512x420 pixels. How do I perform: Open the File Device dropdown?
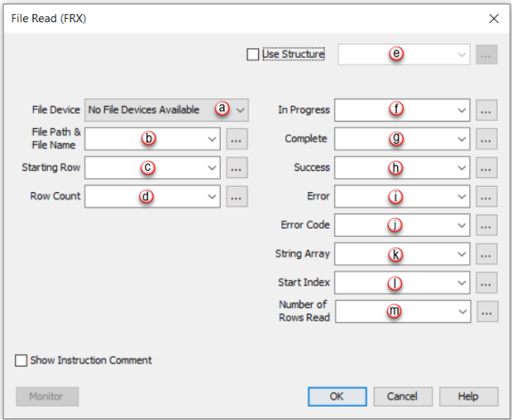point(167,110)
